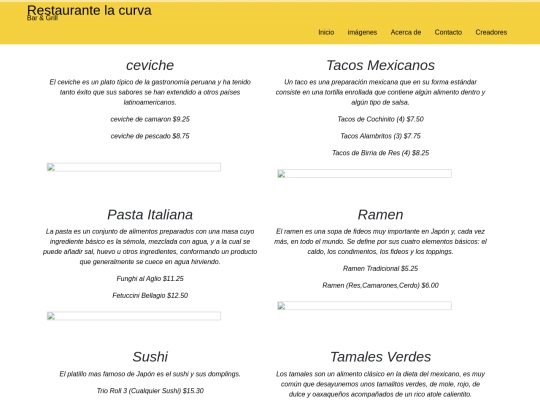Click the Restaurante la curva site title

coord(89,10)
